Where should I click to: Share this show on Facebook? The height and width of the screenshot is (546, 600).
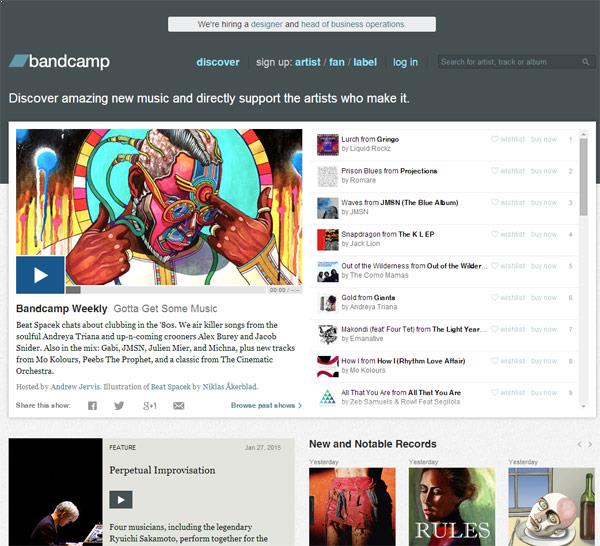tap(92, 406)
